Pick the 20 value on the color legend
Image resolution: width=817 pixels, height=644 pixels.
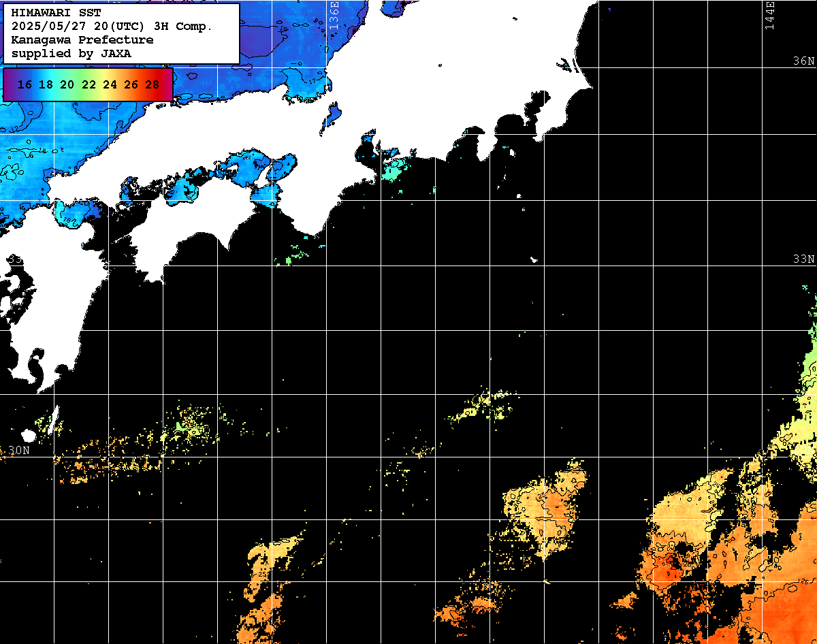pos(67,84)
